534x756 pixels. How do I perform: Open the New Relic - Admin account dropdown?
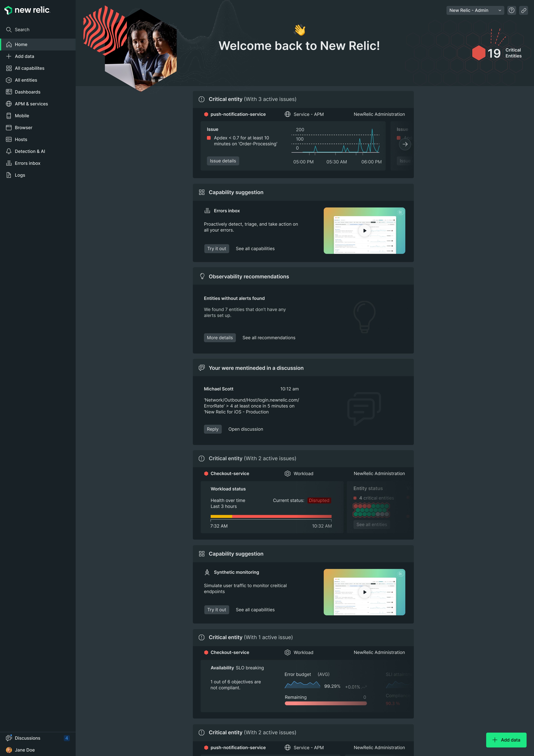[475, 10]
